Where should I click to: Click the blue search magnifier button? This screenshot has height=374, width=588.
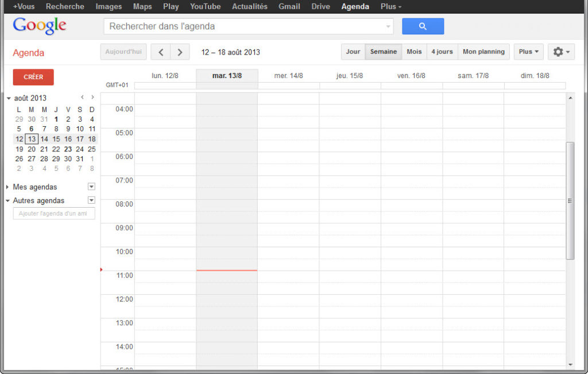[423, 26]
